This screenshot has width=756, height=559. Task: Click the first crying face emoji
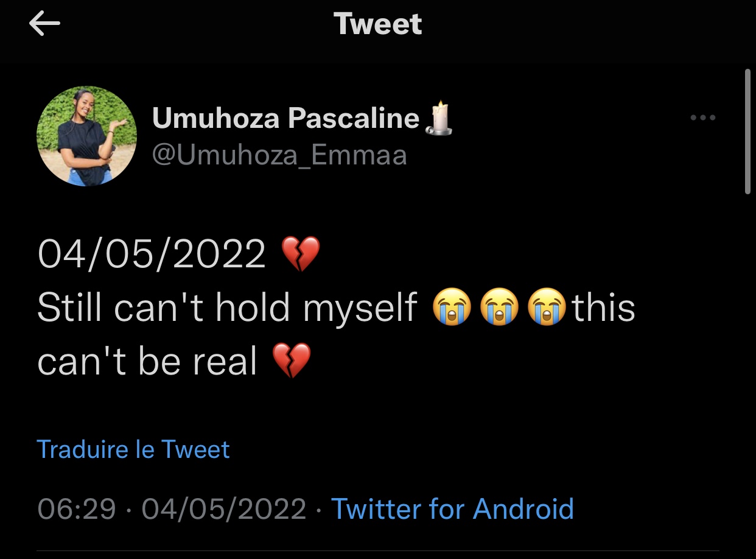tap(452, 308)
